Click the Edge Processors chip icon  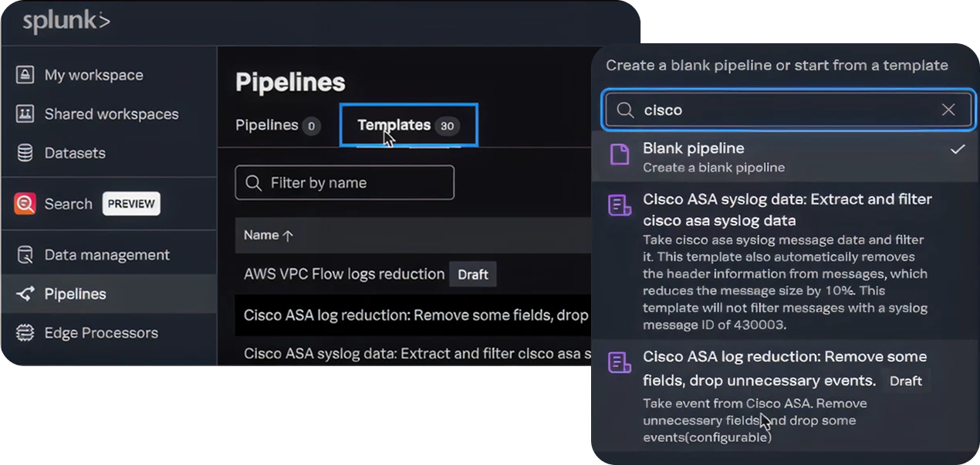tap(25, 333)
